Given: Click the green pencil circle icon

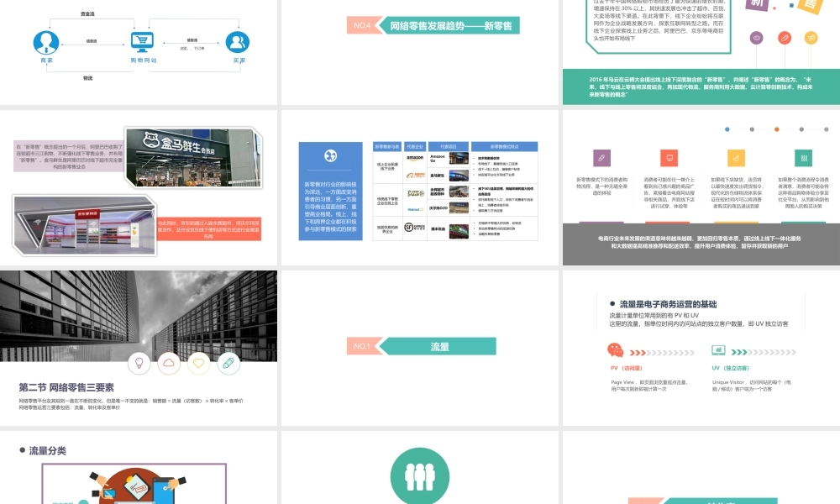Looking at the screenshot, I should [228, 363].
